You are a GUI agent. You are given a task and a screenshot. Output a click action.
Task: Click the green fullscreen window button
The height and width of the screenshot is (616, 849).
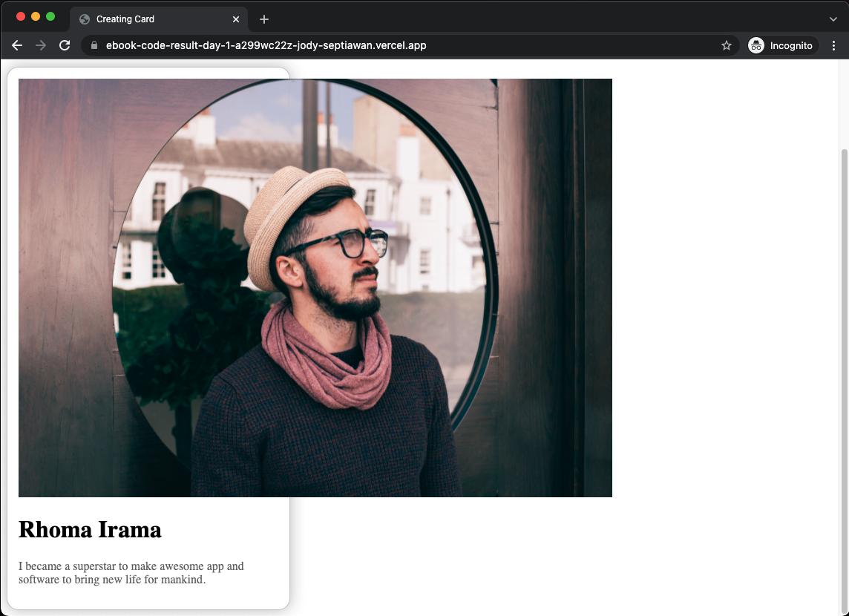coord(50,16)
